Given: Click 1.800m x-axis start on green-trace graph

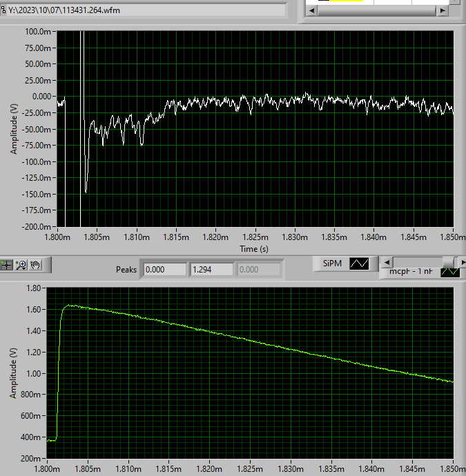Looking at the screenshot, I should tap(47, 469).
